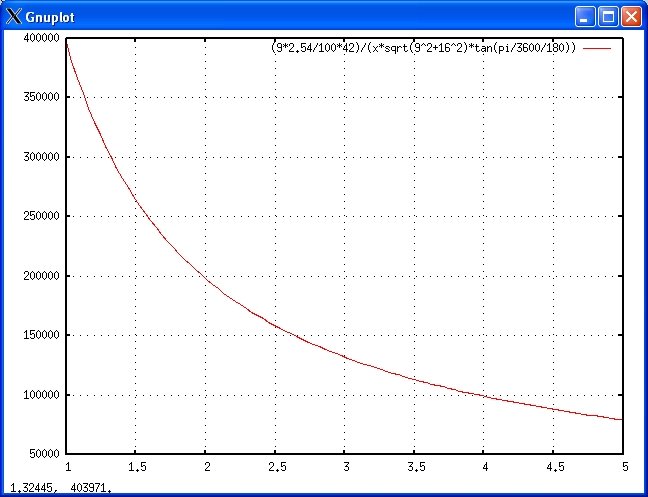
Task: Click the x-axis label 1
Action: (x=68, y=467)
